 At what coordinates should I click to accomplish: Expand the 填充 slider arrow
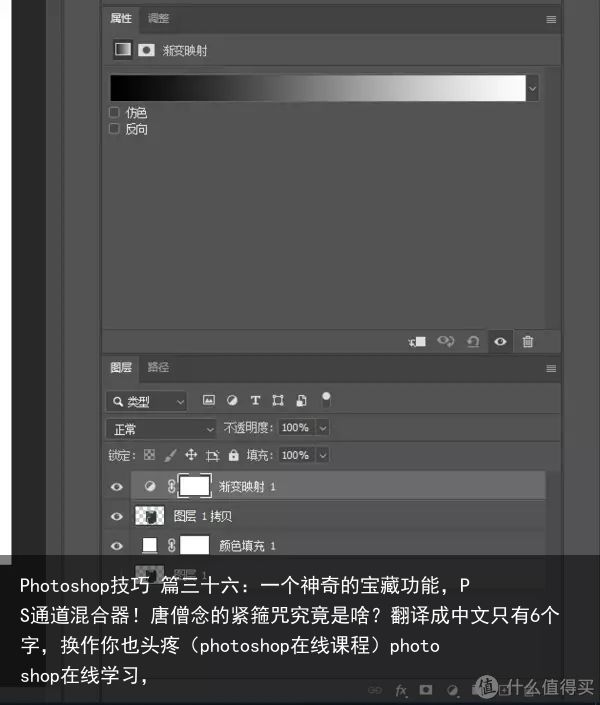click(322, 455)
